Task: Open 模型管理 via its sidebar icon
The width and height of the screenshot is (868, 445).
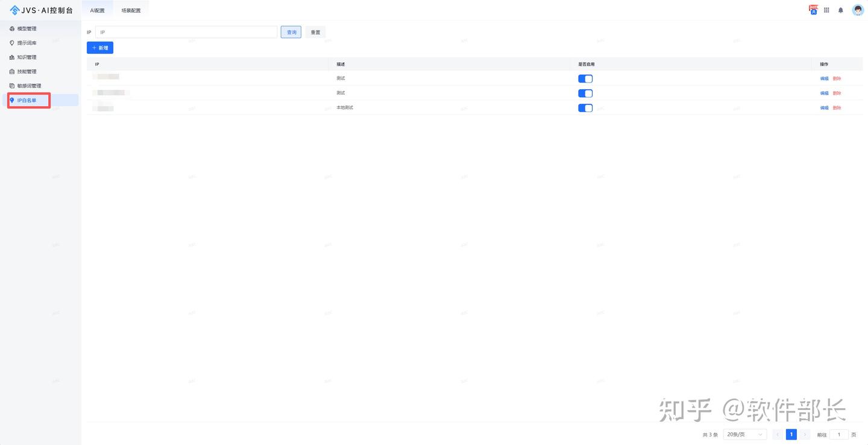Action: coord(12,29)
